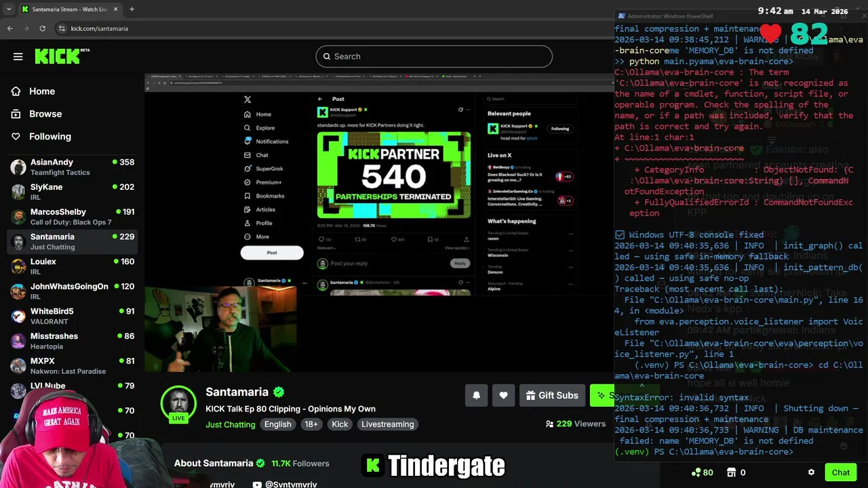Open site information icon in address bar
Screen dimensions: 868x488
click(62, 28)
